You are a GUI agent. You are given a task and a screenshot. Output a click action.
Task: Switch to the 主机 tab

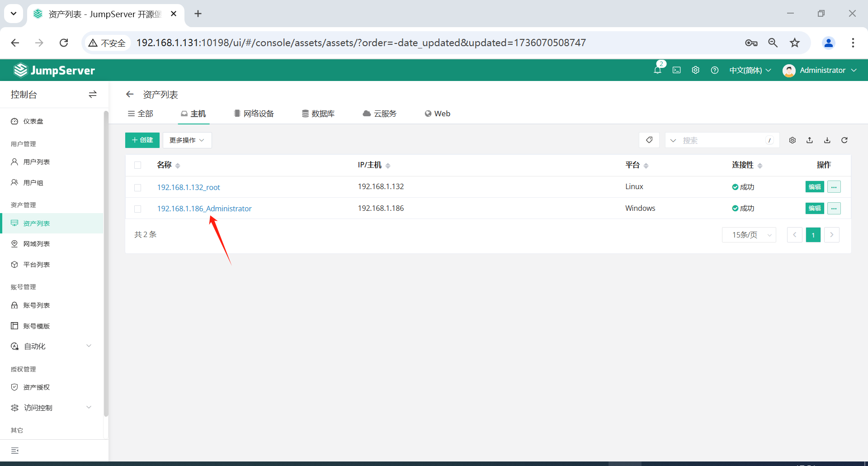[193, 114]
